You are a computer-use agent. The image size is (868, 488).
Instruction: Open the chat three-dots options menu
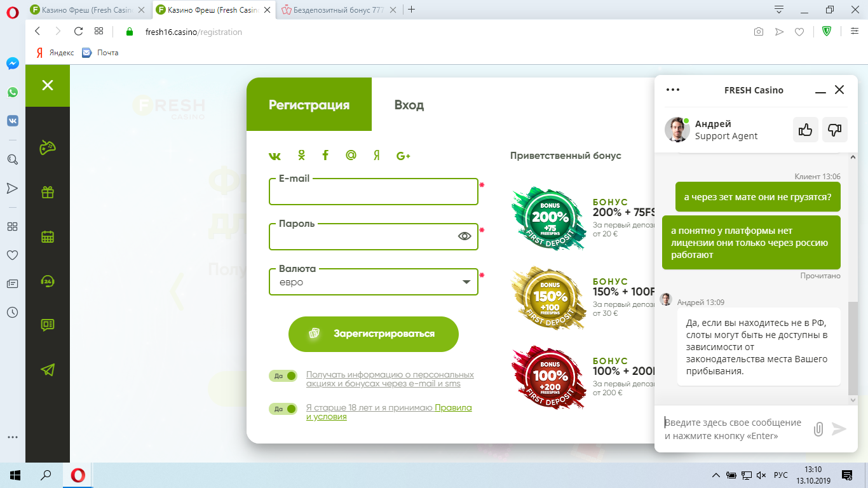pos(673,90)
